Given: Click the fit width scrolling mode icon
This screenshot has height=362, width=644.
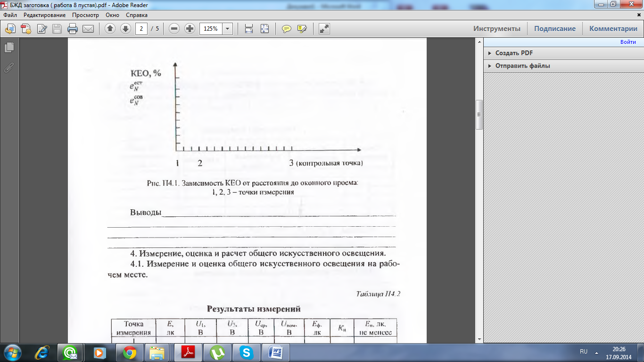Looking at the screenshot, I should tap(249, 29).
